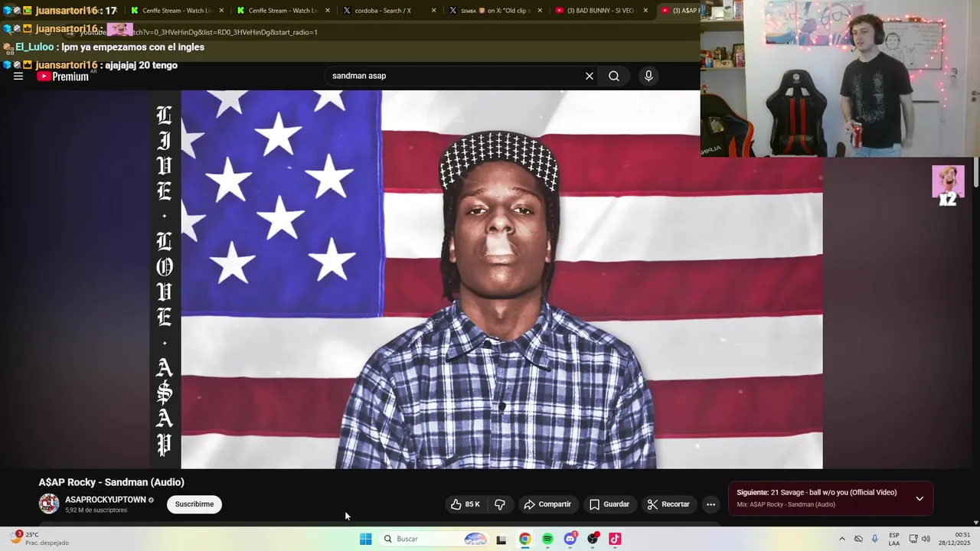Open Google Chrome from the taskbar
The width and height of the screenshot is (980, 551).
click(x=525, y=540)
